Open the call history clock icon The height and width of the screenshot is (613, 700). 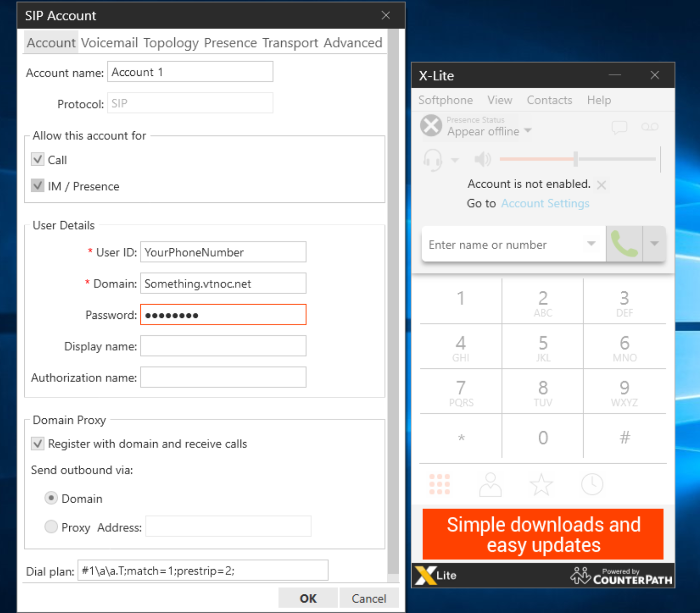pos(592,485)
